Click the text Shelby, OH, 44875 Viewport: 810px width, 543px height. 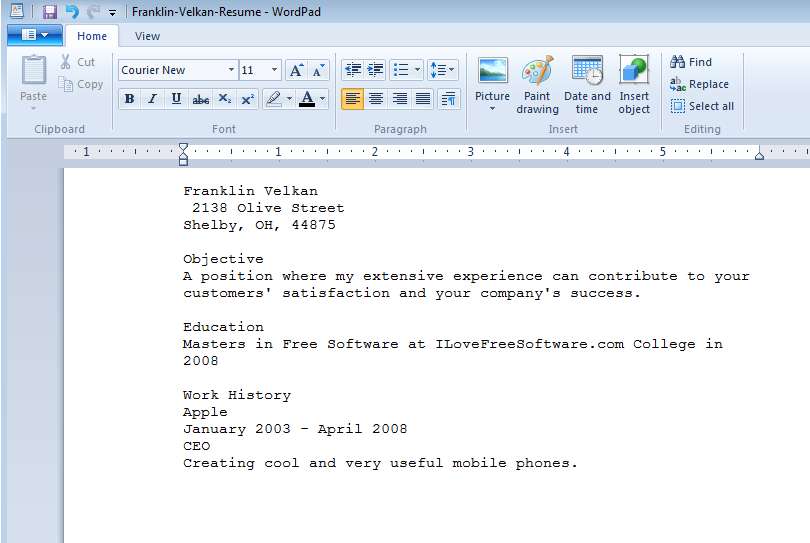[259, 225]
